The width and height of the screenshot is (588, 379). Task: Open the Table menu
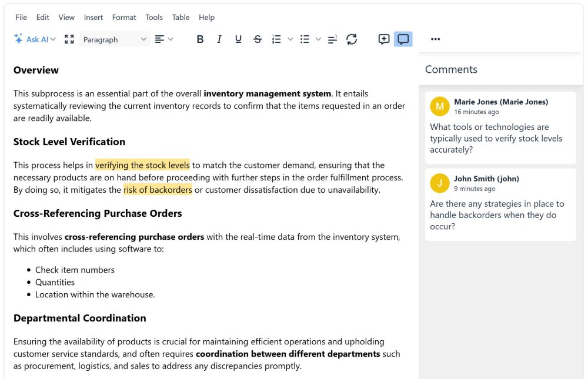(x=181, y=17)
